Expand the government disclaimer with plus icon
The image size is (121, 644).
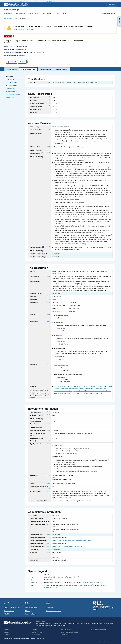tap(114, 28)
